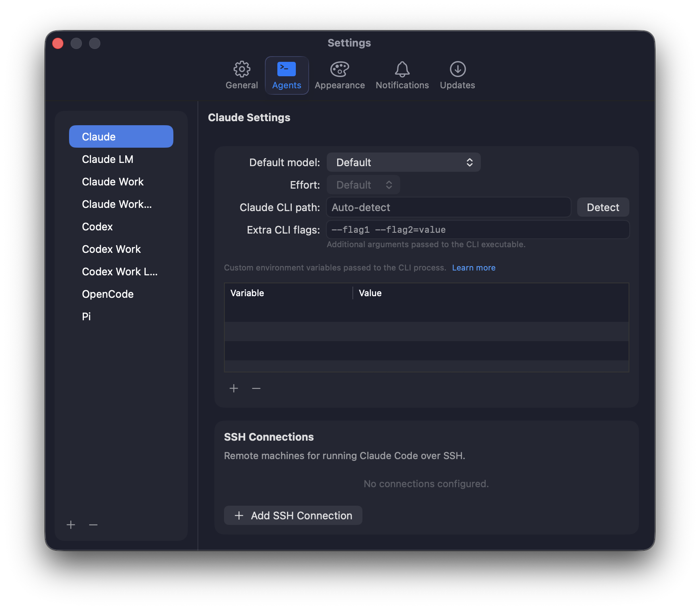This screenshot has width=700, height=610.
Task: Select the Pi agent
Action: coord(86,316)
